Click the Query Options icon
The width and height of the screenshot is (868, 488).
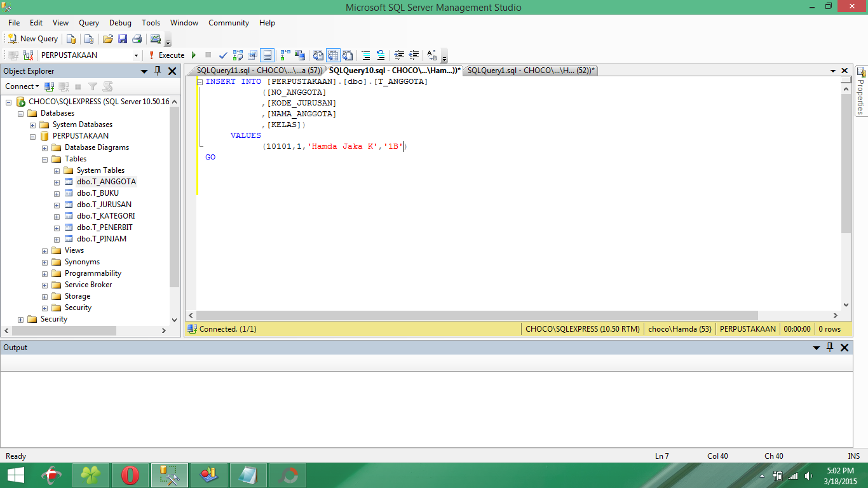[x=253, y=55]
